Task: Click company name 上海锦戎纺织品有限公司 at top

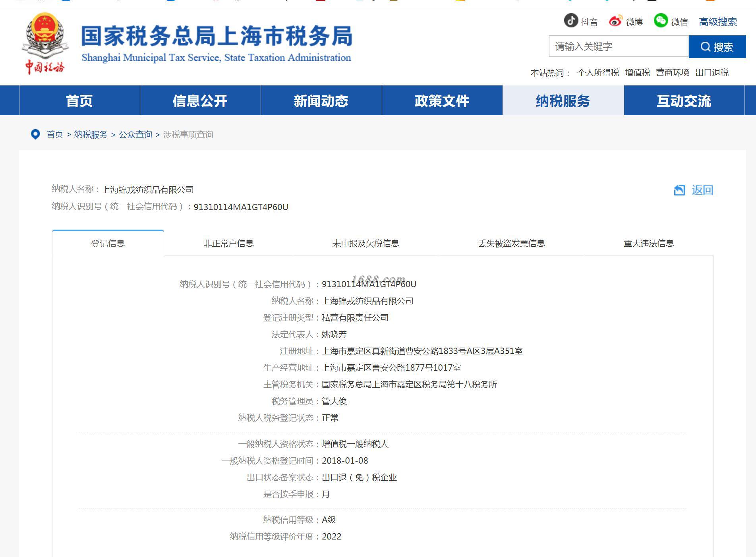Action: pyautogui.click(x=148, y=190)
